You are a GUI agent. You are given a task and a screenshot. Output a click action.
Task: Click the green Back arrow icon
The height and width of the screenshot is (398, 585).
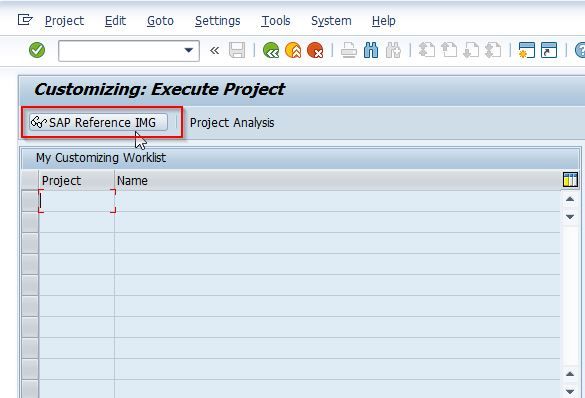tap(271, 50)
